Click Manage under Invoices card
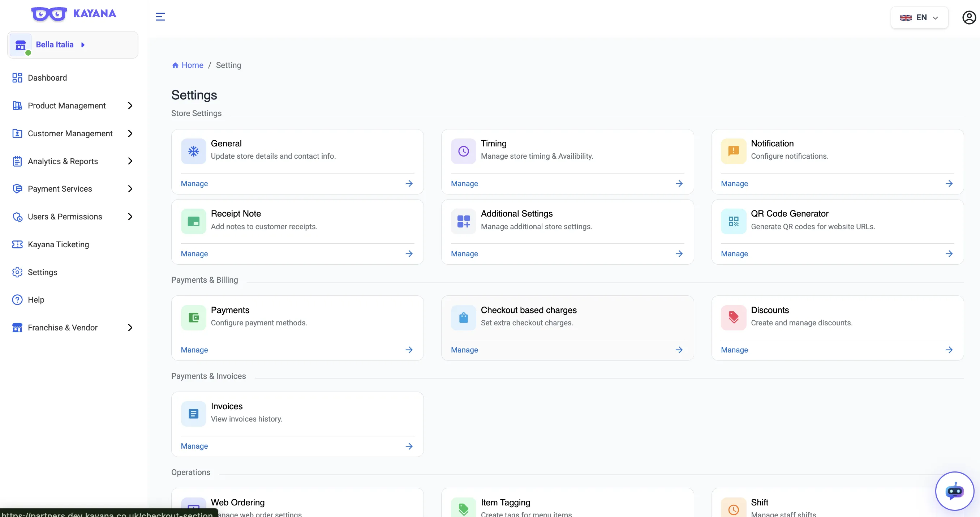The height and width of the screenshot is (517, 980). point(194,446)
